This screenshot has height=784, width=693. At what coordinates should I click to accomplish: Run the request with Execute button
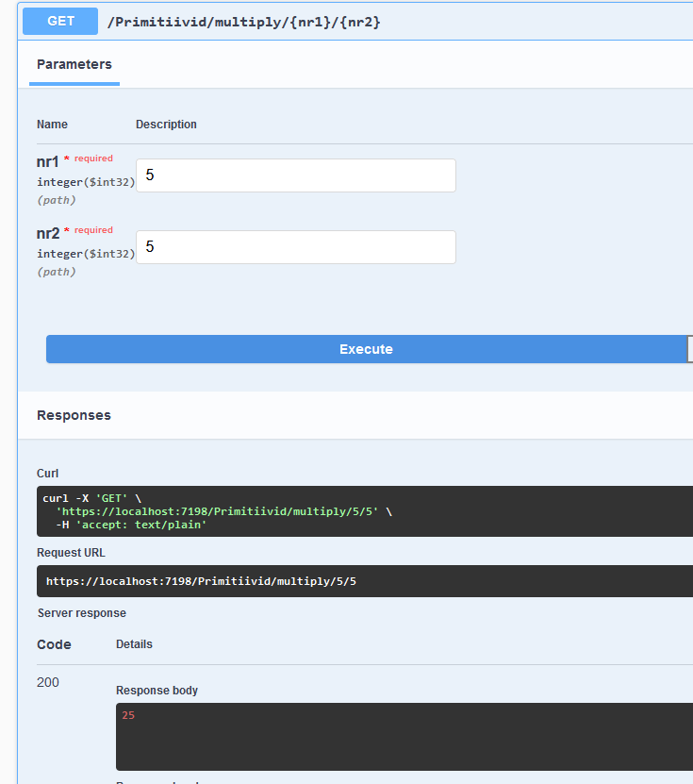366,349
